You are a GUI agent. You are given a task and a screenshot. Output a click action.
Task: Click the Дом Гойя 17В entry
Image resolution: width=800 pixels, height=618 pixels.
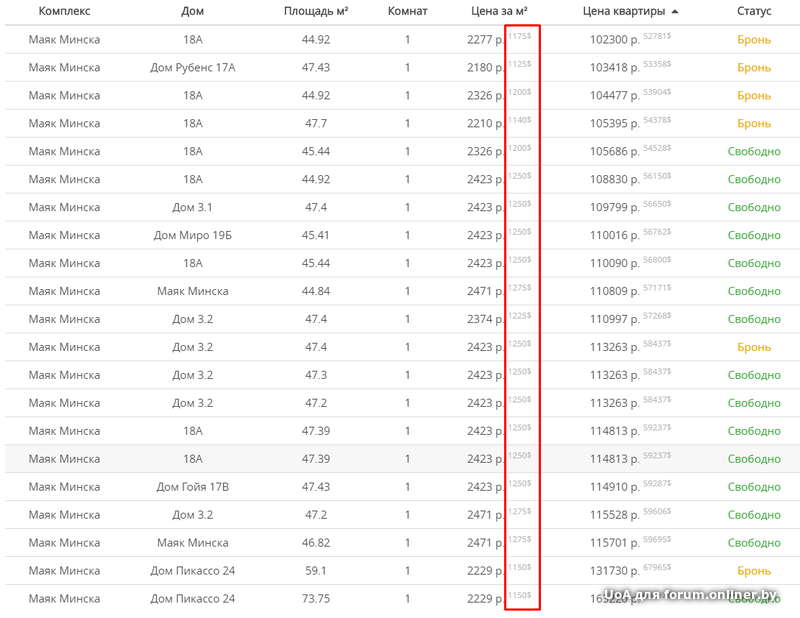coord(192,487)
